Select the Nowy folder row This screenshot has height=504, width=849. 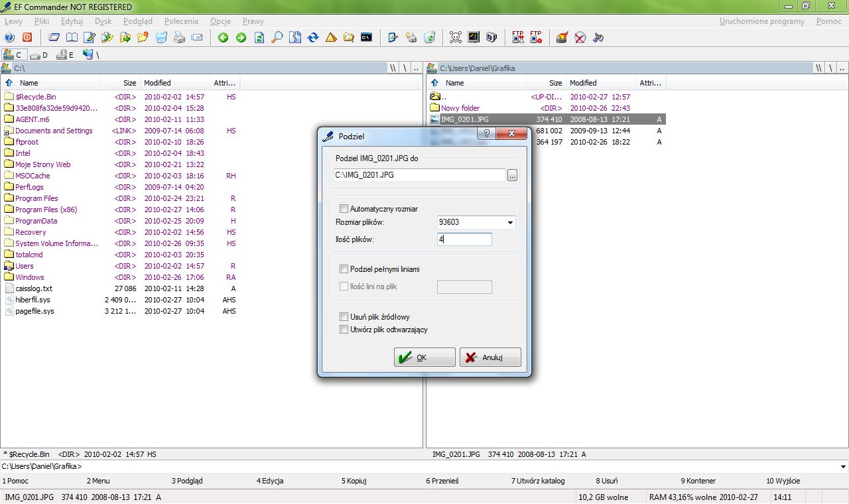(x=546, y=108)
